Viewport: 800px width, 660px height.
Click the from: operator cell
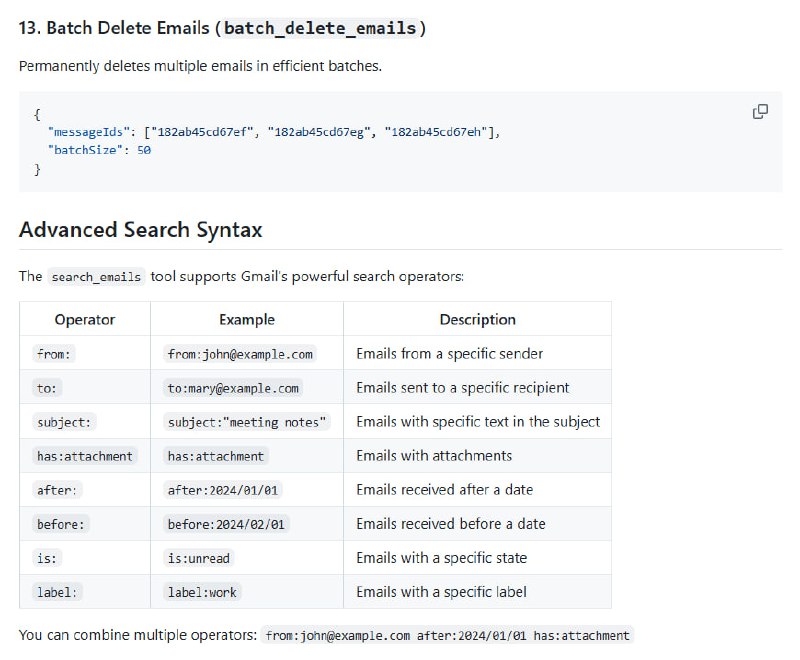(56, 354)
